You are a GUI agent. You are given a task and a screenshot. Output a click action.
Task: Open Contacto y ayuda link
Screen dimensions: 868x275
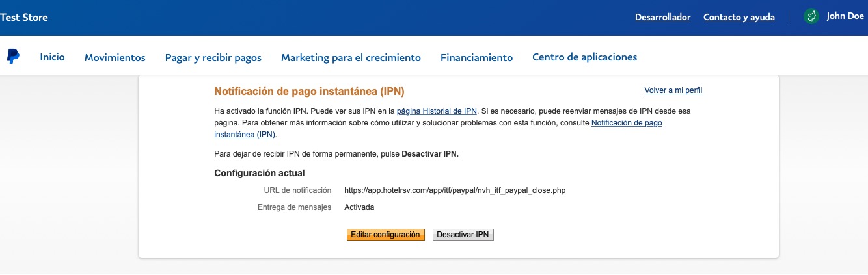pos(739,18)
